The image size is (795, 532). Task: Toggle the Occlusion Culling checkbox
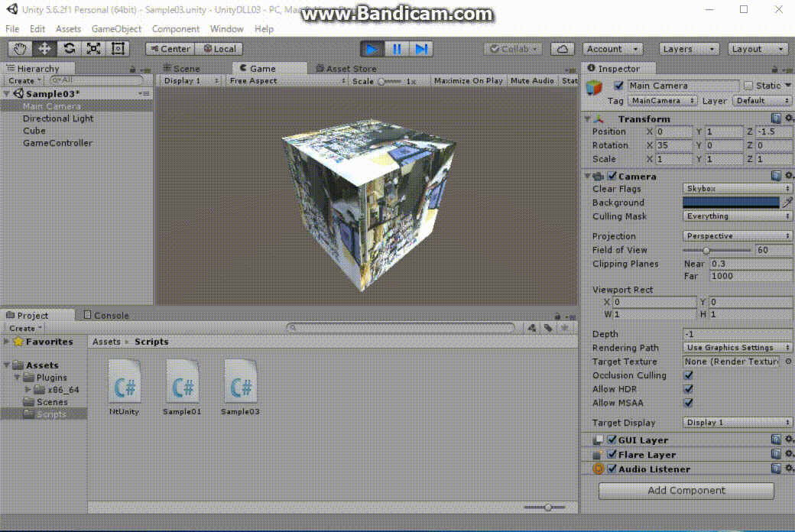(689, 375)
